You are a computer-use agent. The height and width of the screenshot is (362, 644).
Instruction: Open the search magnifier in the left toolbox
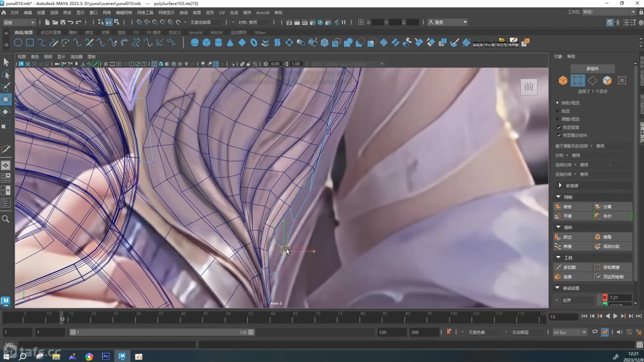pos(6,219)
